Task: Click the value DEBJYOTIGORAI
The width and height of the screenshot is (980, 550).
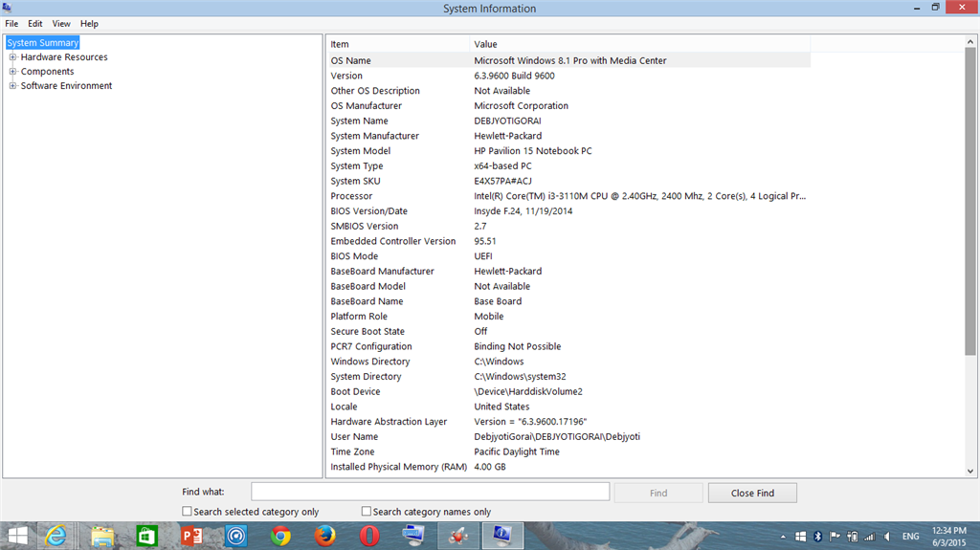Action: click(507, 121)
